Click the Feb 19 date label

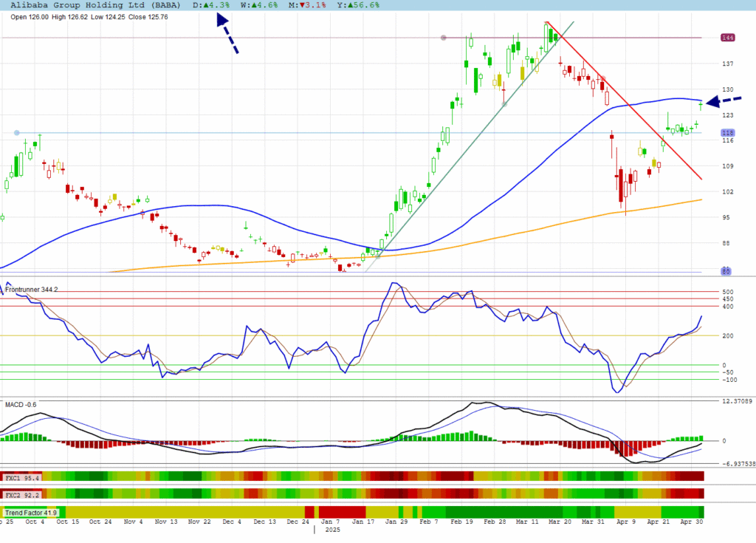click(462, 522)
